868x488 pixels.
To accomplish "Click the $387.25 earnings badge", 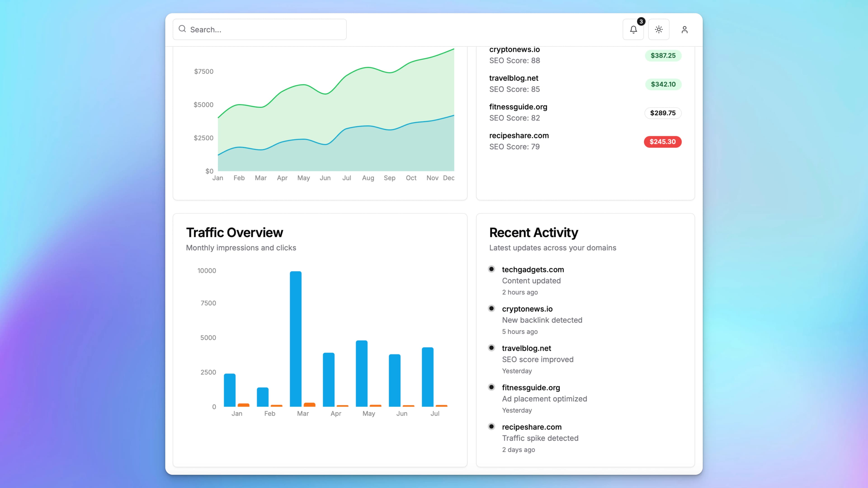I will coord(663,56).
